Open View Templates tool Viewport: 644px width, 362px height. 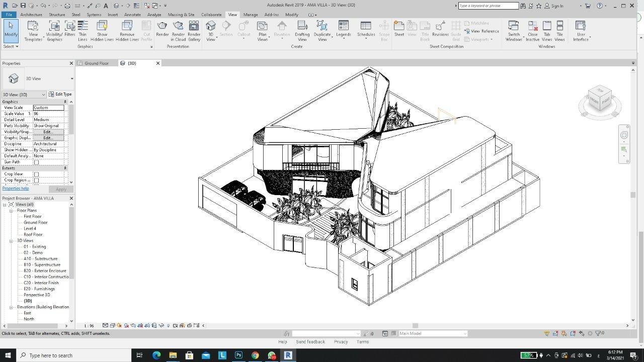[33, 31]
